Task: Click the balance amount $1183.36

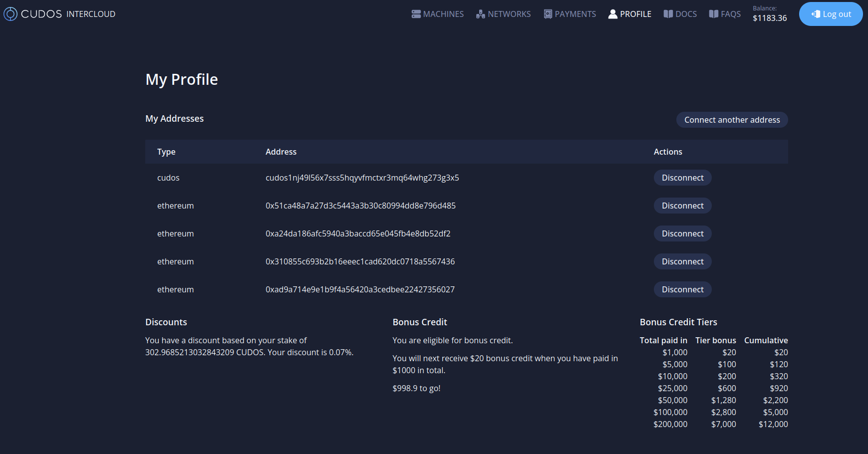Action: [x=770, y=18]
